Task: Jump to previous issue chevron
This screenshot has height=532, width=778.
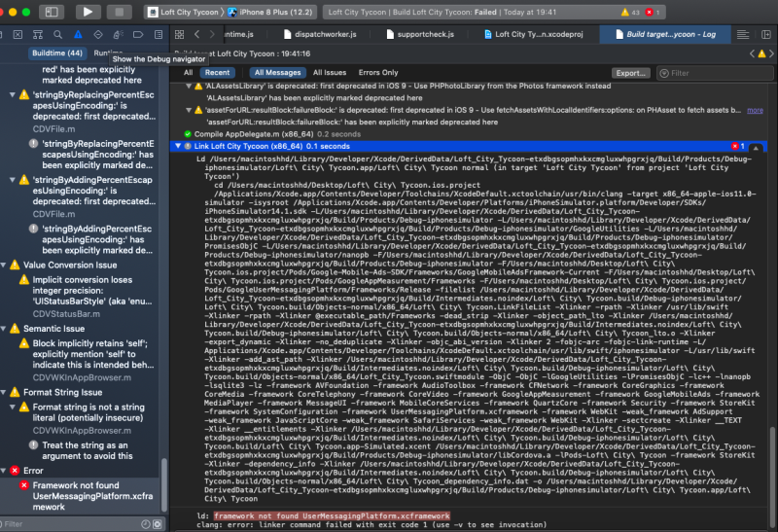Action: pyautogui.click(x=752, y=53)
